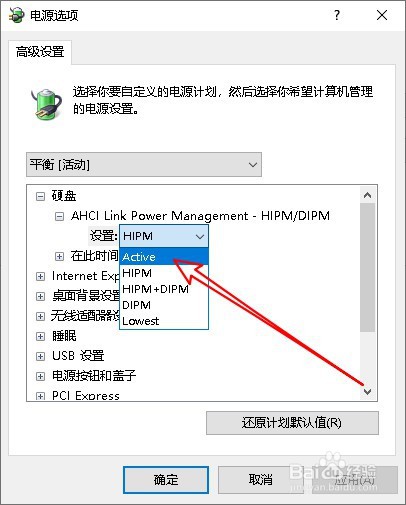Choose DIPM from the dropdown list
The width and height of the screenshot is (406, 505).
[164, 305]
